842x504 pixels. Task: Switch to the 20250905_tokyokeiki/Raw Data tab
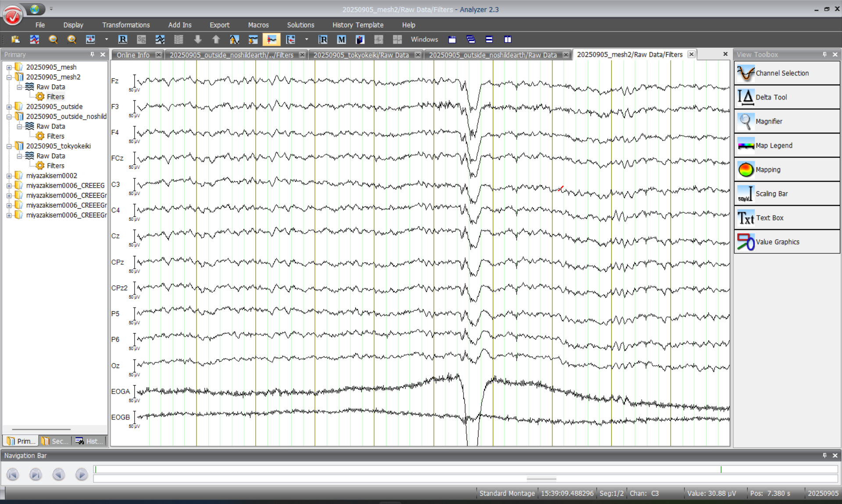360,55
